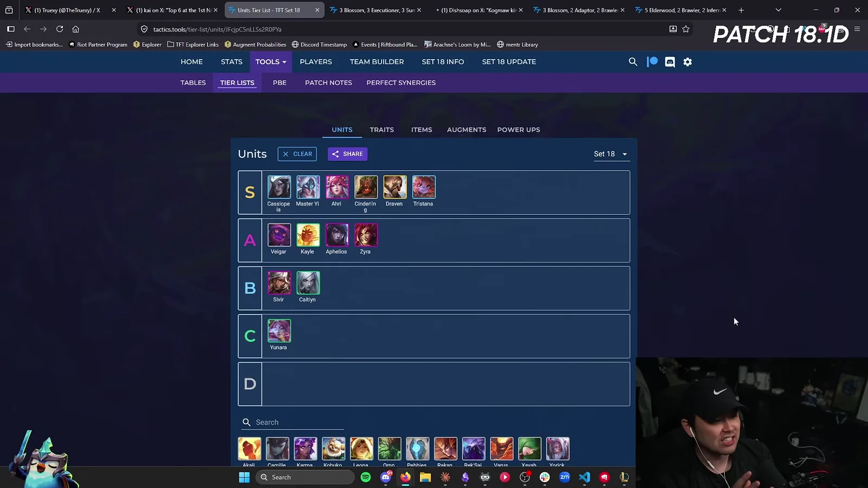Image resolution: width=868 pixels, height=488 pixels.
Task: Switch to the ITEMS tab
Action: (422, 130)
